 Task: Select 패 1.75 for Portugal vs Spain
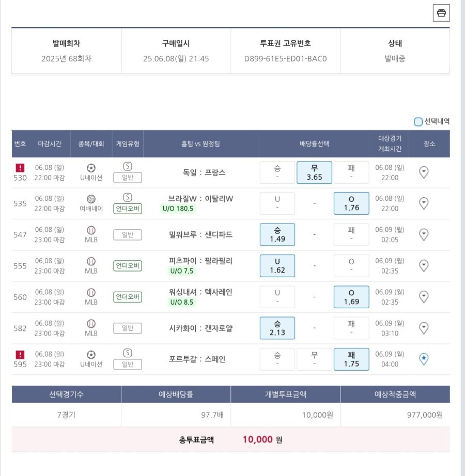pyautogui.click(x=351, y=359)
